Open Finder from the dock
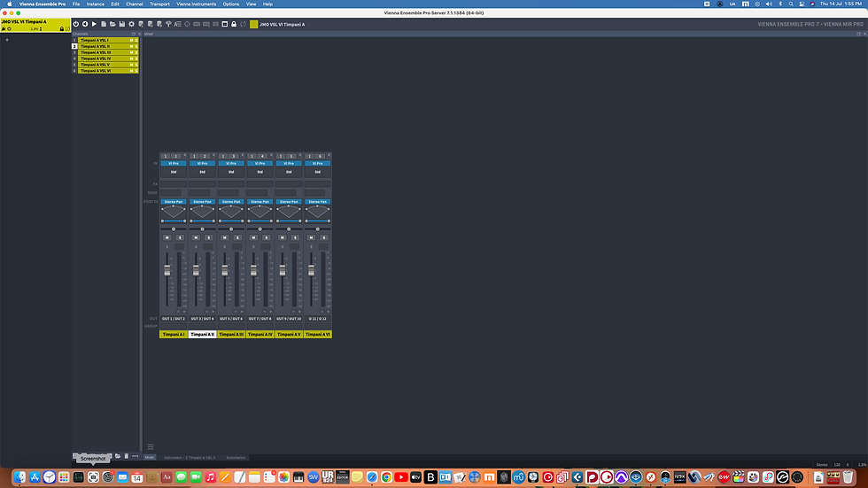 pyautogui.click(x=19, y=477)
